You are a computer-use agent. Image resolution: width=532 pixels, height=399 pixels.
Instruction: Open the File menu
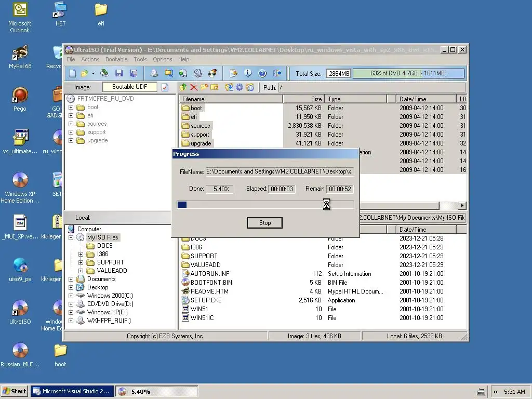pyautogui.click(x=71, y=59)
